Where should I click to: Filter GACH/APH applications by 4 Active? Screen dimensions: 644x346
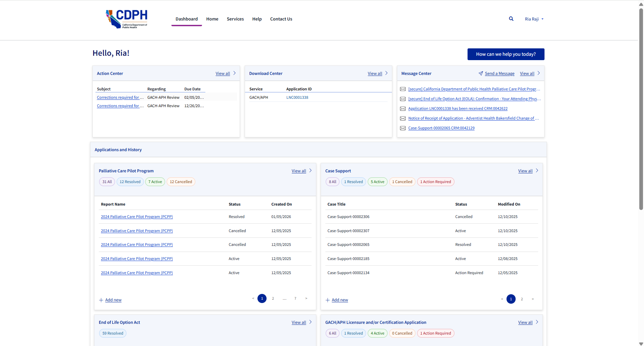377,333
